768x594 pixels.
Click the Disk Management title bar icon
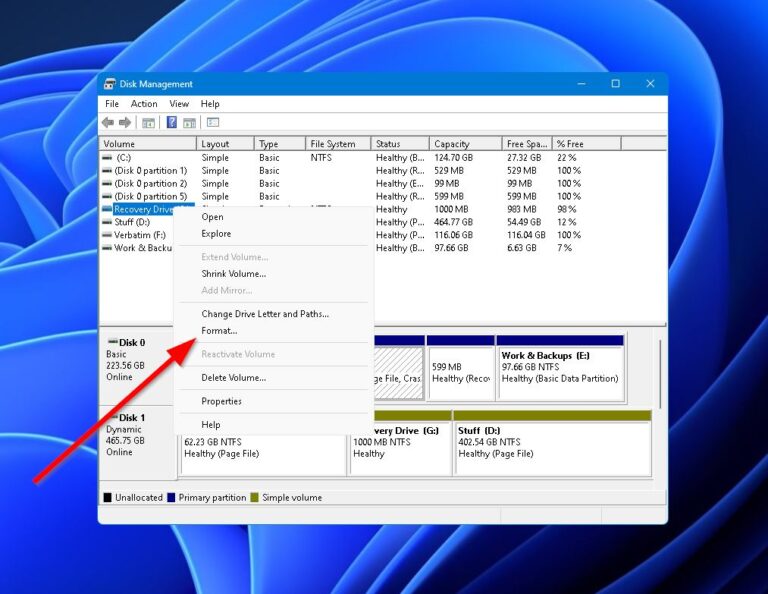(x=110, y=84)
